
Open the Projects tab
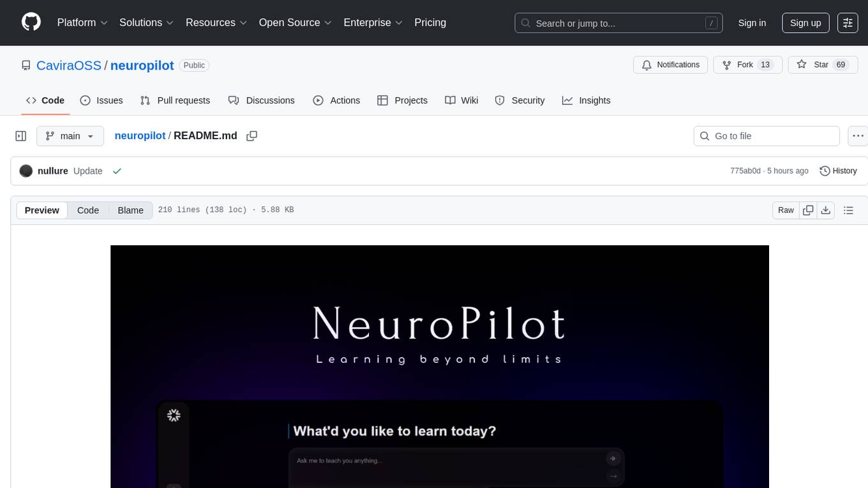(x=402, y=100)
